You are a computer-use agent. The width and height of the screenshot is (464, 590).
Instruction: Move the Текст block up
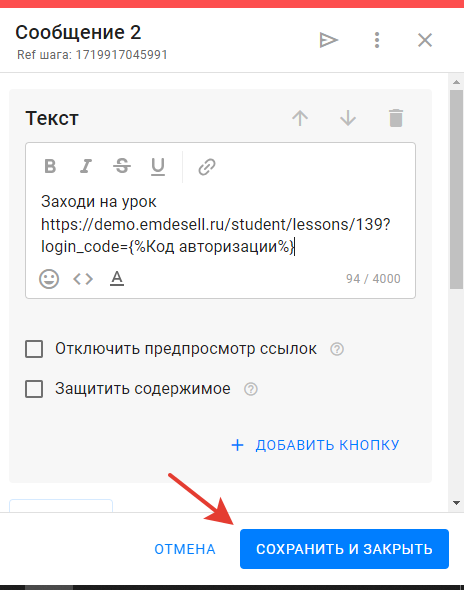tap(300, 118)
